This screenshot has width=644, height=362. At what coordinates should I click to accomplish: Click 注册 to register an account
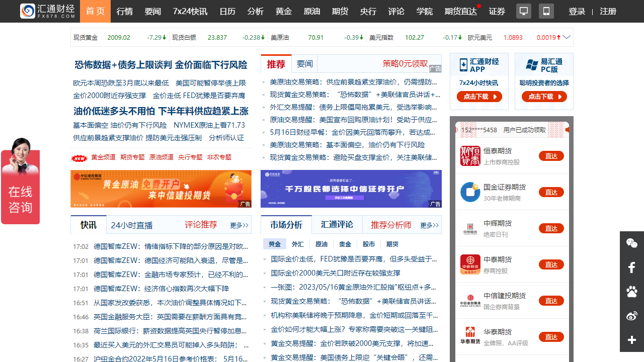608,11
